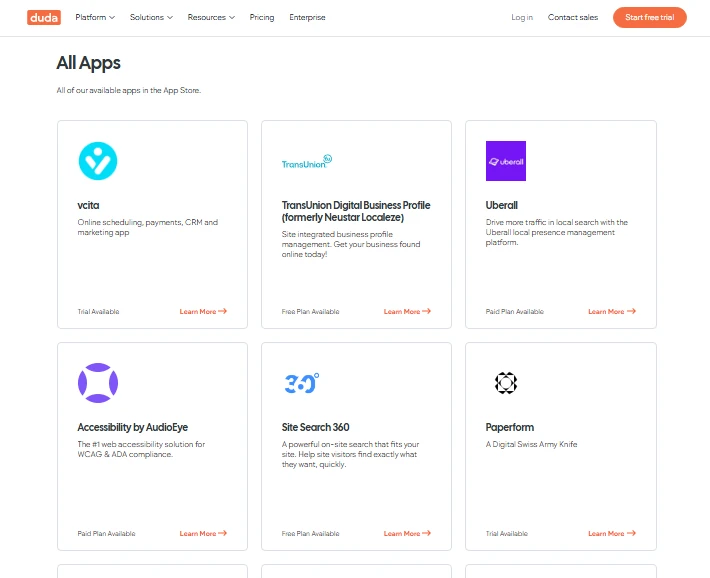Screen dimensions: 710x578
Task: Click the vcita app title
Action: click(88, 205)
